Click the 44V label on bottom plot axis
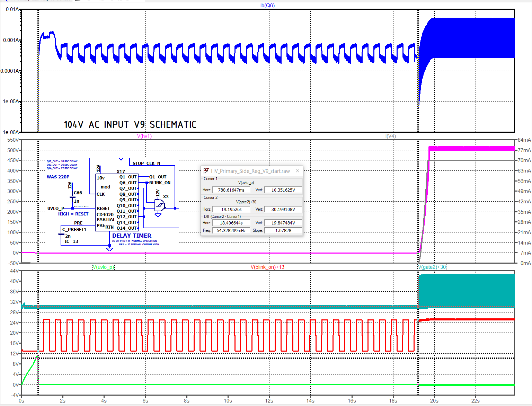 [x=14, y=271]
